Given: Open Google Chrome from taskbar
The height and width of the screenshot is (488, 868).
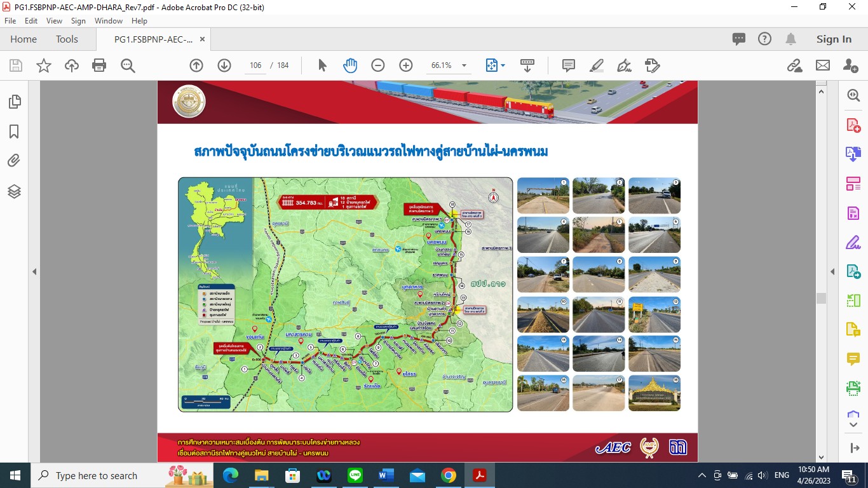Looking at the screenshot, I should (449, 475).
